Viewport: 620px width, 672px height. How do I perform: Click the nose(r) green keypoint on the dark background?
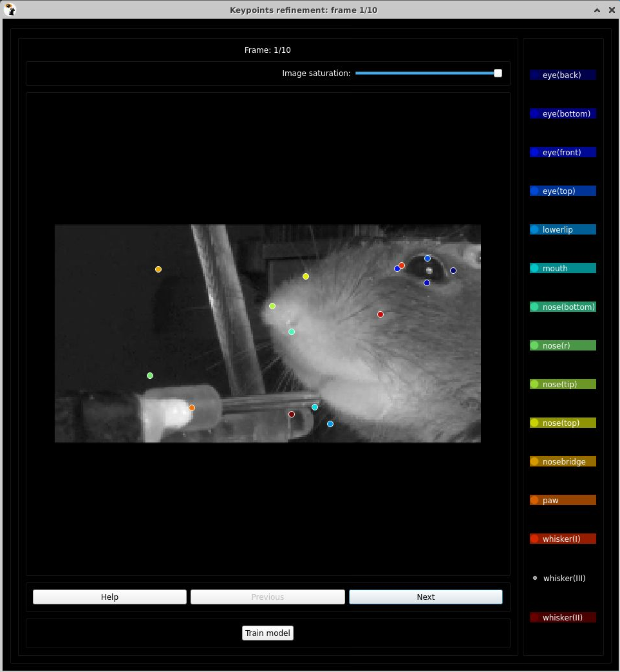150,375
